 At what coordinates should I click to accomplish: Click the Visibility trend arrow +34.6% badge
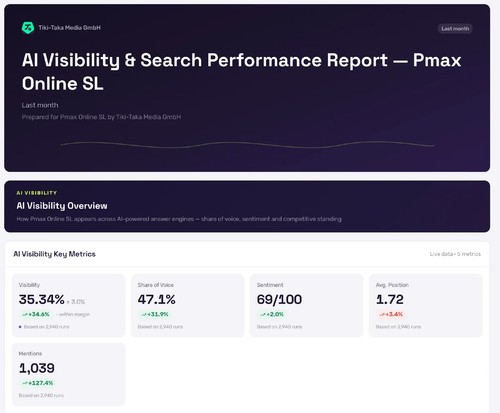pos(36,314)
